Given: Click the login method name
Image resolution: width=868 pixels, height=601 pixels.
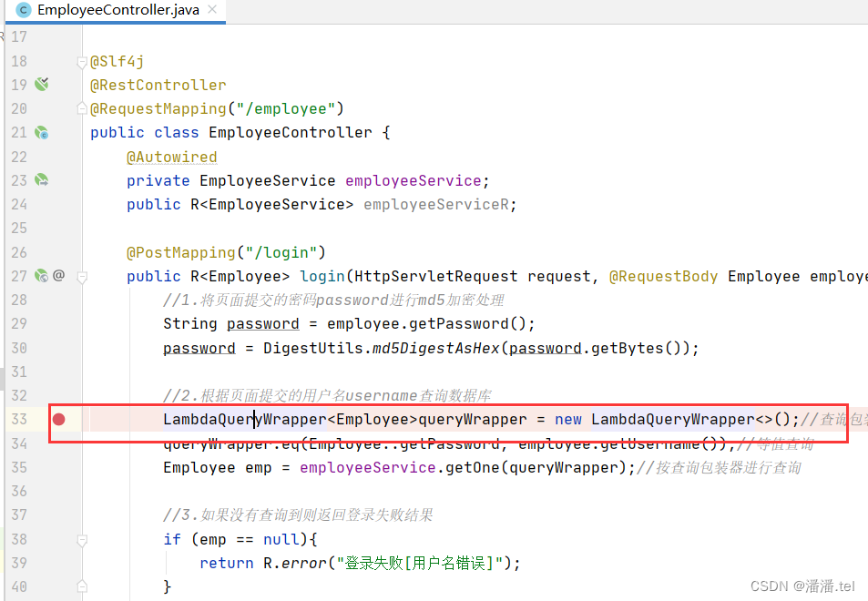Looking at the screenshot, I should (x=322, y=276).
